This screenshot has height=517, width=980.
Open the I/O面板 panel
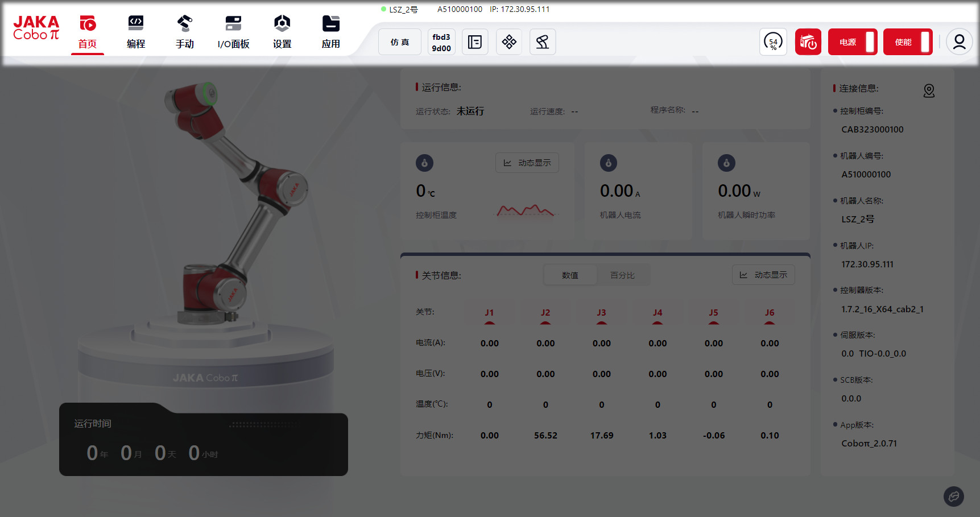233,32
